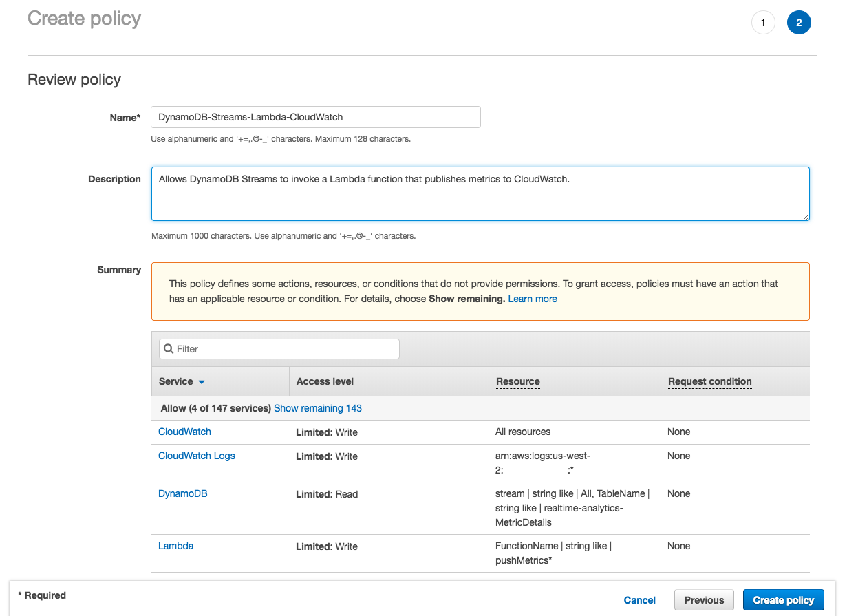Click the Summary section label
Image resolution: width=847 pixels, height=616 pixels.
coord(119,270)
